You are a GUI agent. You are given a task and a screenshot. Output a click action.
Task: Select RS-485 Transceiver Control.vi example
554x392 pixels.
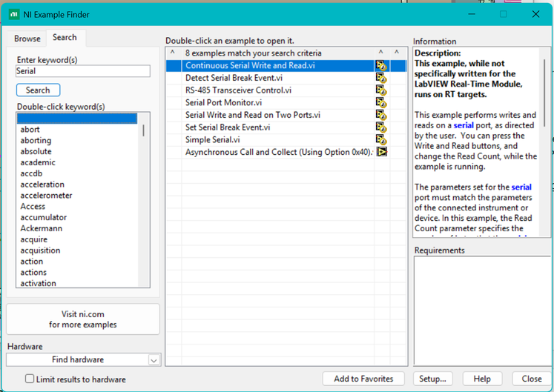point(238,90)
